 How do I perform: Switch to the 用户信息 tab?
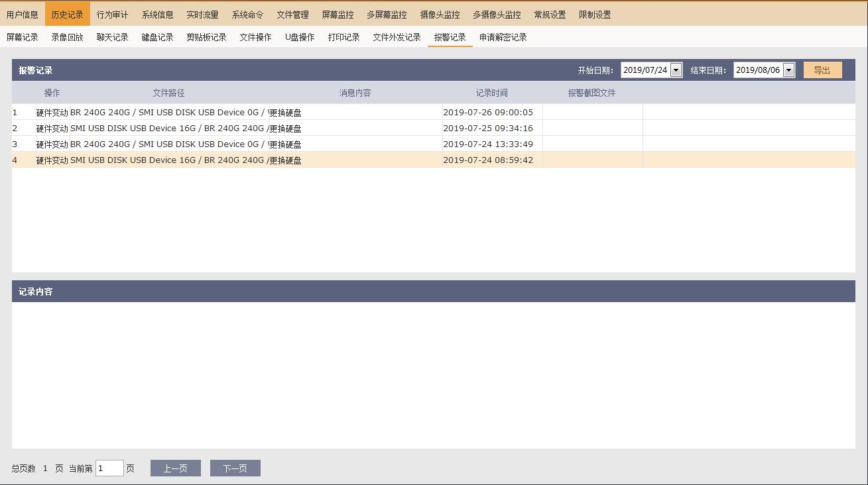coord(23,15)
